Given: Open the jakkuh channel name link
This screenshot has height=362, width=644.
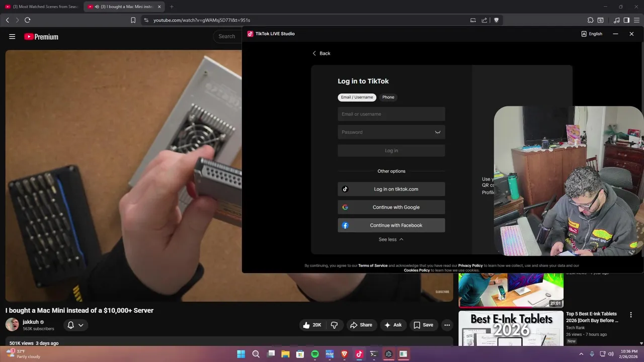Looking at the screenshot, I should point(31,322).
